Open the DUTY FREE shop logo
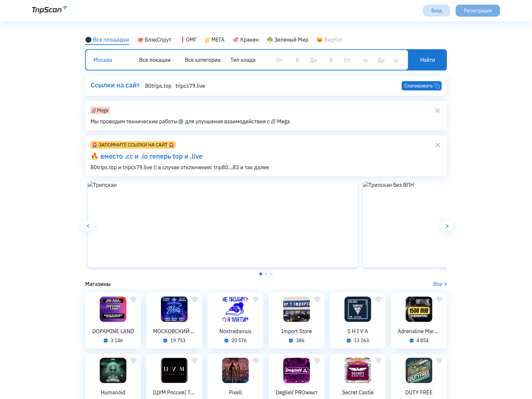The width and height of the screenshot is (532, 399). 419,370
